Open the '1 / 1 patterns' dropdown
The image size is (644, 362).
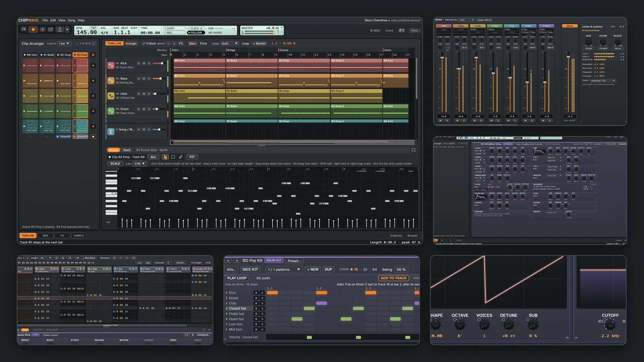(284, 269)
